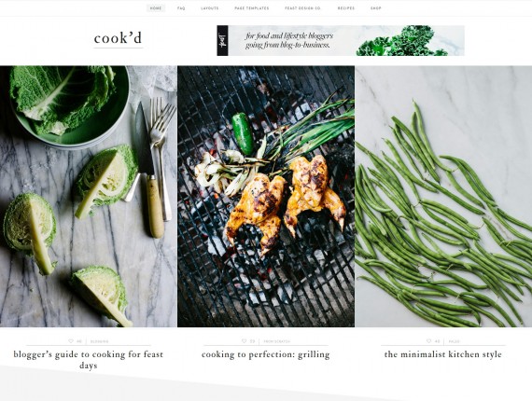This screenshot has width=532, height=401.
Task: Open the Home menu item
Action: tap(156, 8)
